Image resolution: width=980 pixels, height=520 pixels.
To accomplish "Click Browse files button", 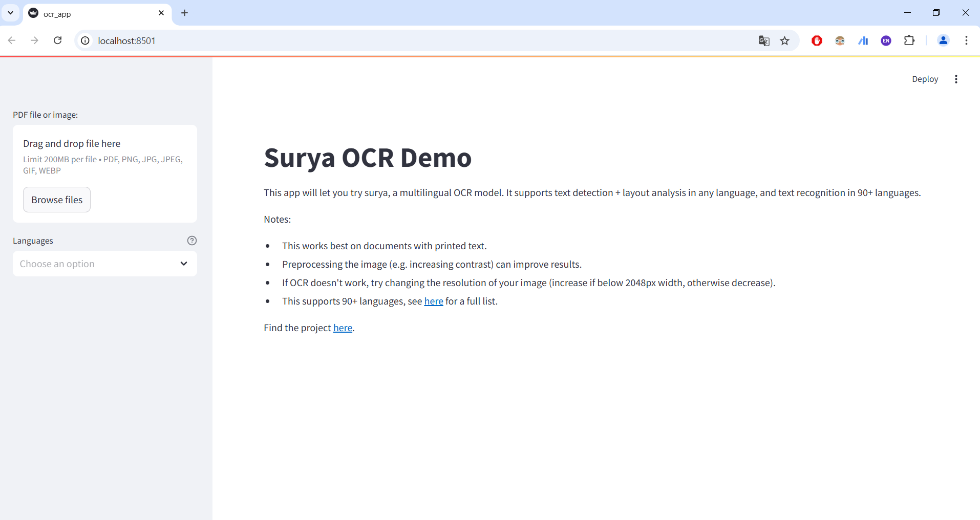I will (57, 200).
